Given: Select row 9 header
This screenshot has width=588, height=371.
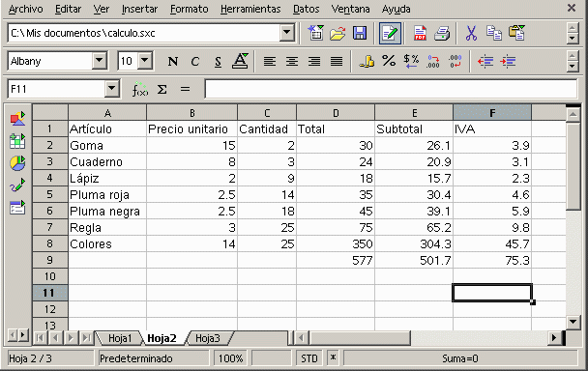Looking at the screenshot, I should (x=50, y=260).
